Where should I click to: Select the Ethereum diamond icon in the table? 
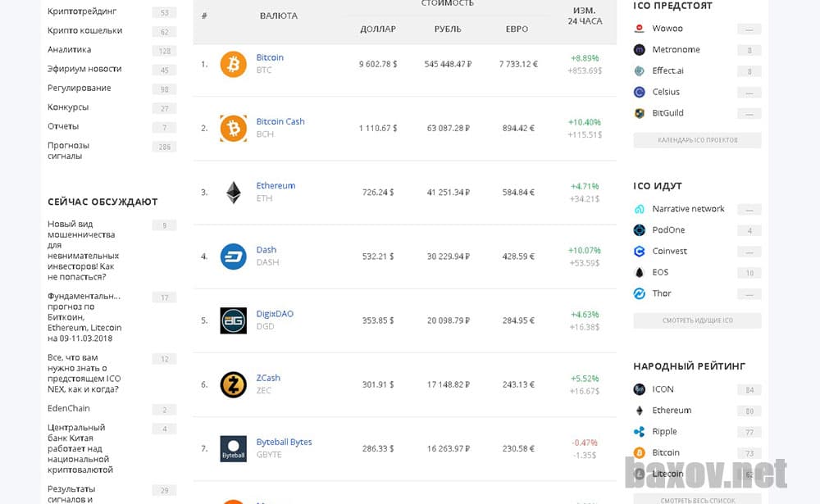coord(233,192)
